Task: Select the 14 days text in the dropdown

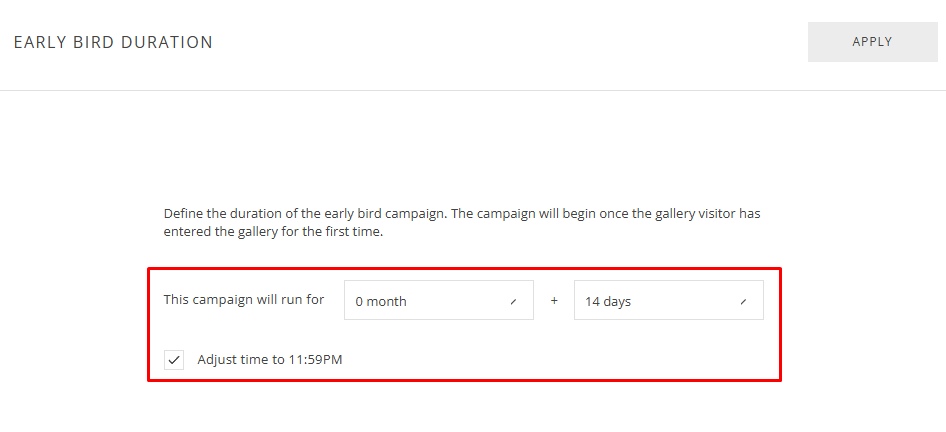Action: pyautogui.click(x=608, y=302)
